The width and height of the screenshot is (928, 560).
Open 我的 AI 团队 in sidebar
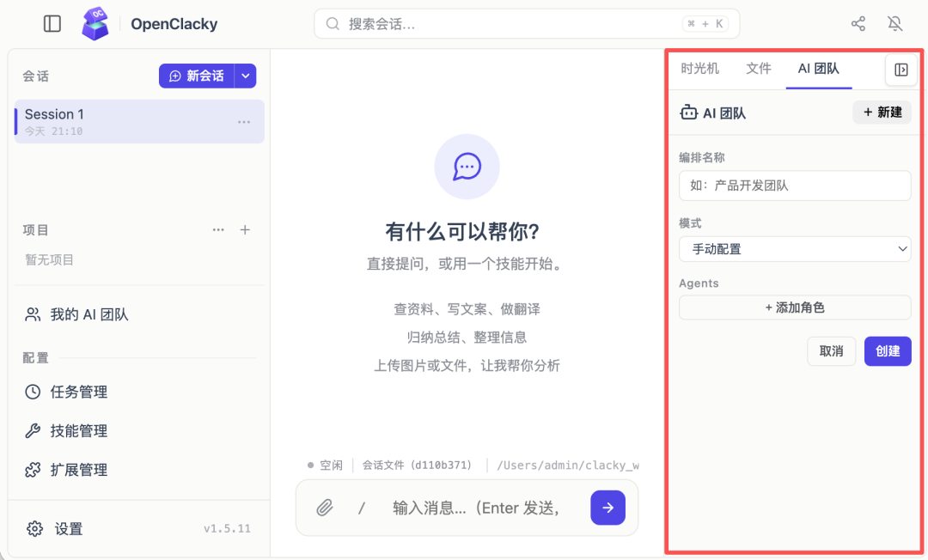(76, 314)
